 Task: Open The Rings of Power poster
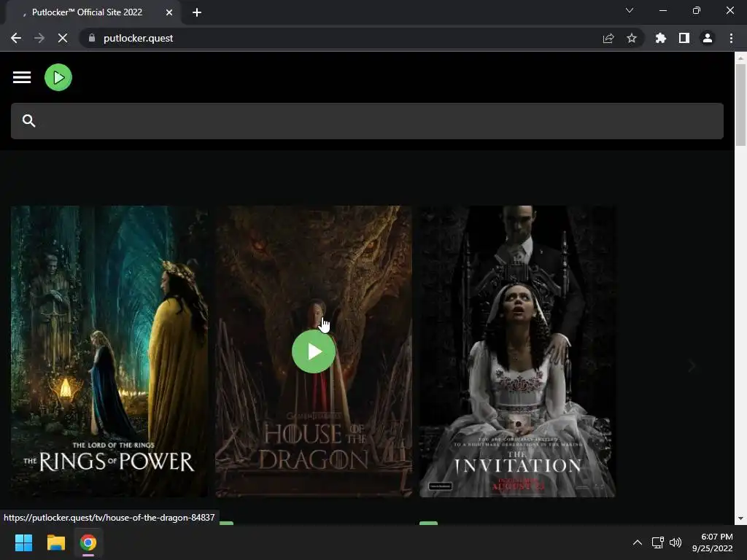[x=109, y=351]
